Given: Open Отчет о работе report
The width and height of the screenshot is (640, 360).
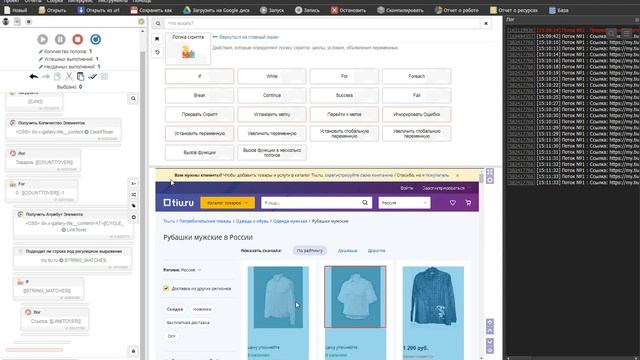Looking at the screenshot, I should (456, 10).
